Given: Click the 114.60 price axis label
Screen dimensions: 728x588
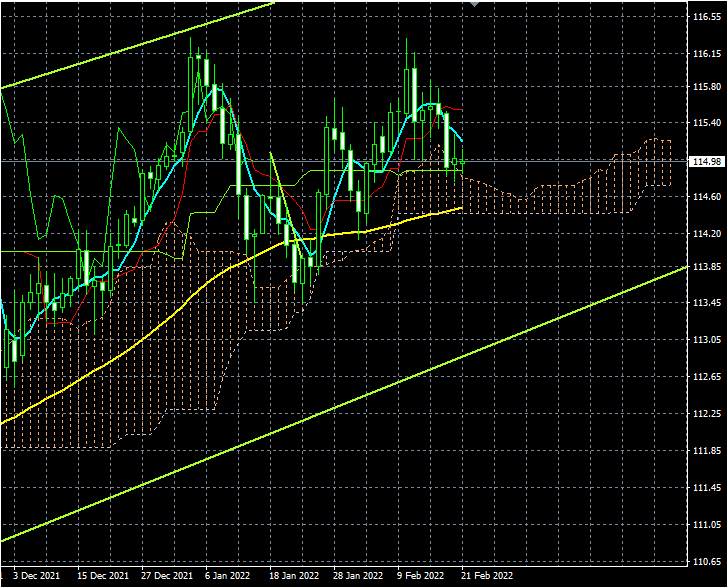Looking at the screenshot, I should click(707, 197).
